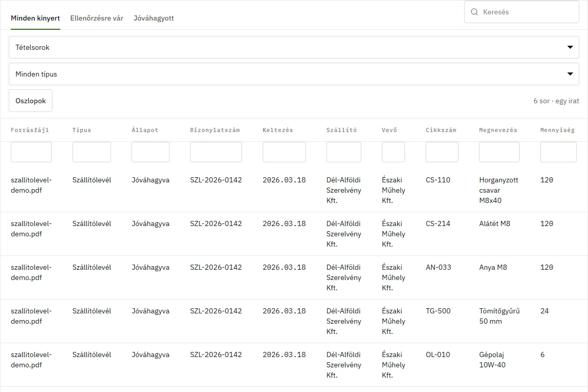
Task: Click the Cikkszám filter box
Action: [442, 152]
